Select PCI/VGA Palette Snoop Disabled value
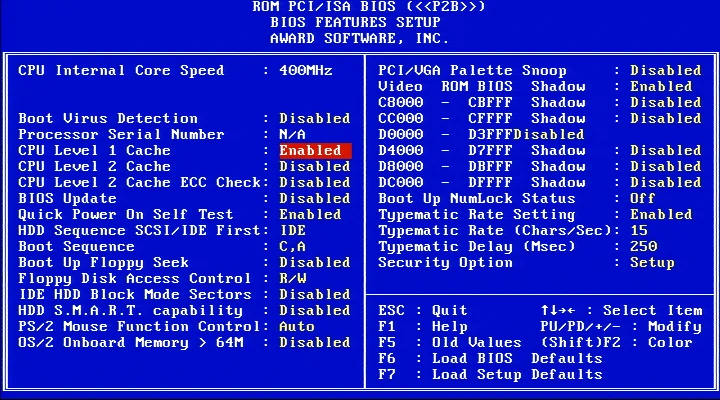720x400 pixels. pos(666,70)
